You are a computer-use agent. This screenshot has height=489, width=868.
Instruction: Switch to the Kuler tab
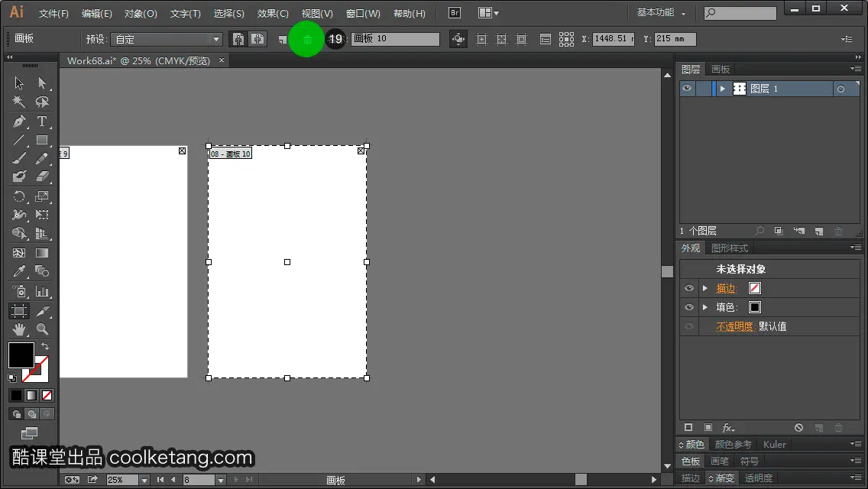tap(775, 445)
